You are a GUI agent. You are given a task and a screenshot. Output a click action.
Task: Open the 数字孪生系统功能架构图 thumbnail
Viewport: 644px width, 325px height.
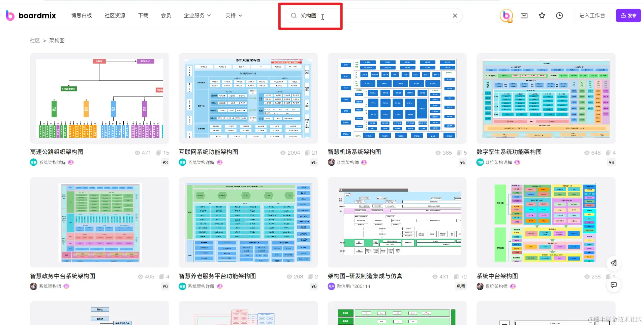click(546, 98)
